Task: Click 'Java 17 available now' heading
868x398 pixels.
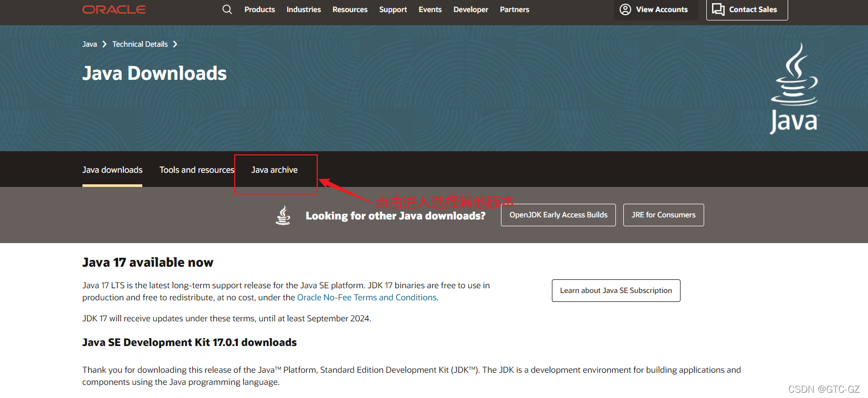Action: pos(148,263)
